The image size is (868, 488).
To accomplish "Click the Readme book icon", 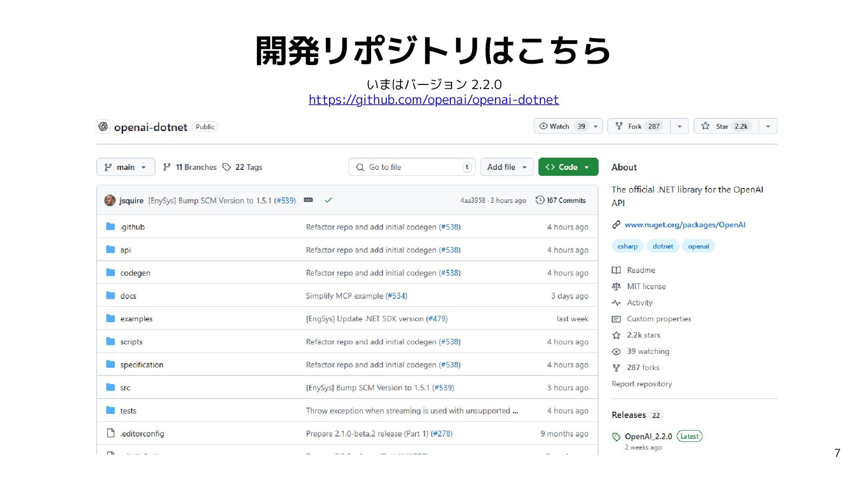I will (x=616, y=270).
